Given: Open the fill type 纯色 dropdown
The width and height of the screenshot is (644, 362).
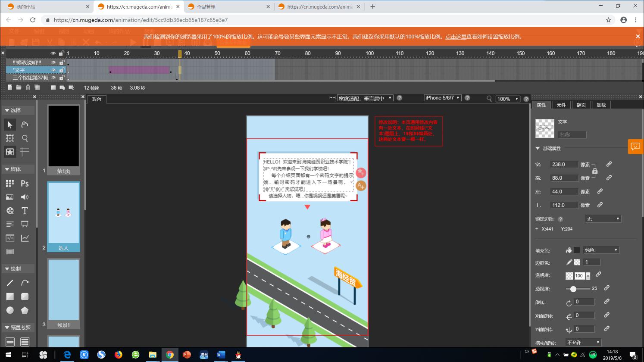Looking at the screenshot, I should click(601, 250).
